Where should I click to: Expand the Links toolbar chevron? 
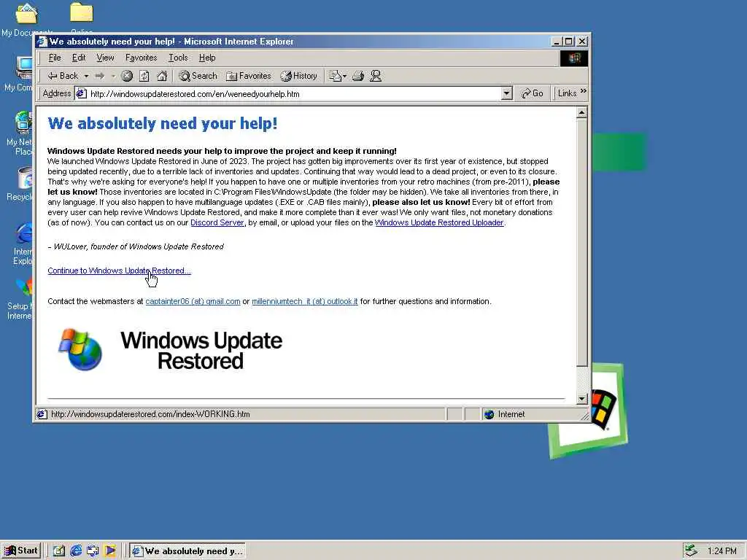[x=584, y=90]
